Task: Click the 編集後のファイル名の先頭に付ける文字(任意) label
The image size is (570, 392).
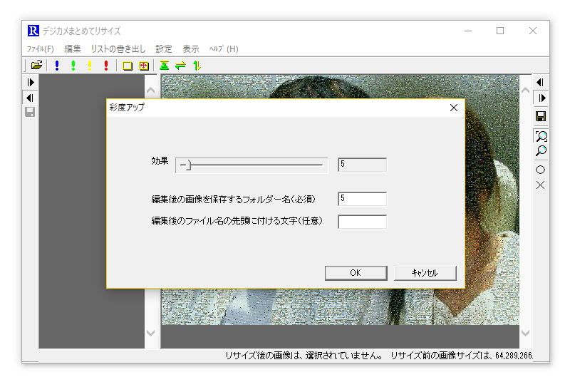Action: 237,221
